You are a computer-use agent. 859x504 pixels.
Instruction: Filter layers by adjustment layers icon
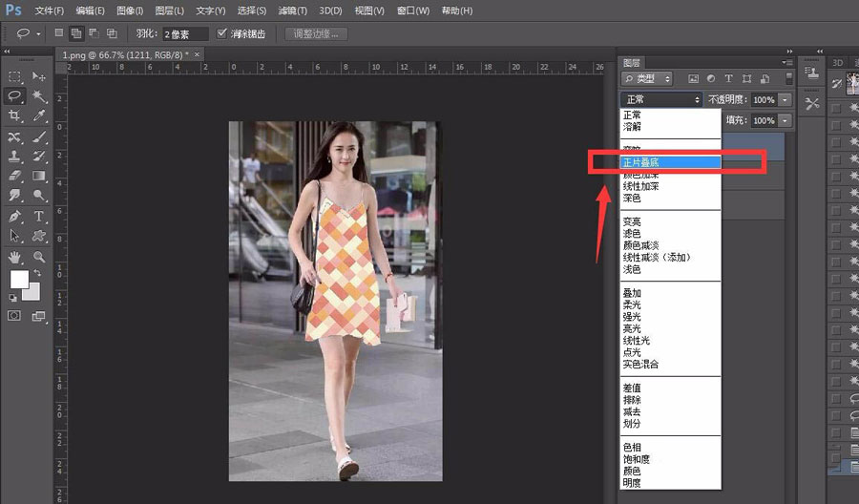[710, 78]
